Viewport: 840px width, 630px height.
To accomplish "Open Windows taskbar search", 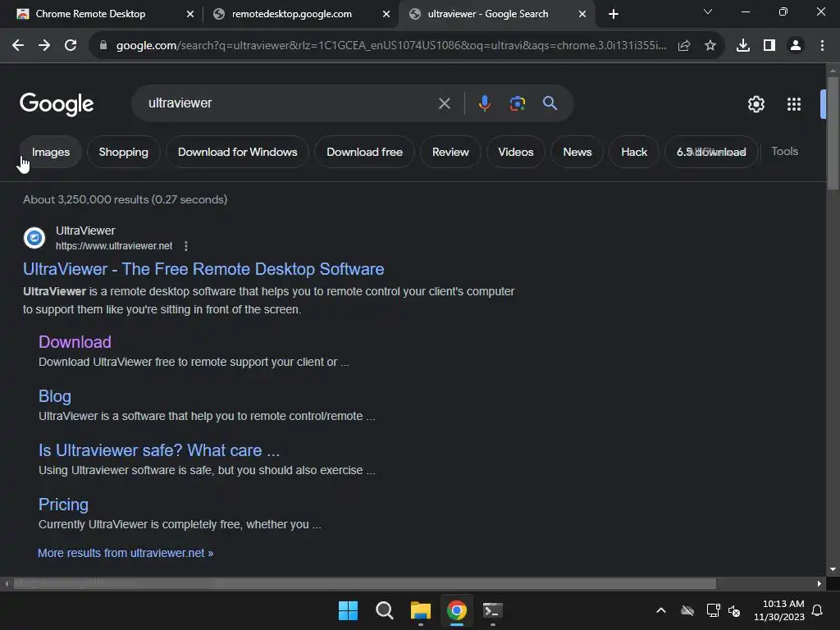I will point(384,610).
